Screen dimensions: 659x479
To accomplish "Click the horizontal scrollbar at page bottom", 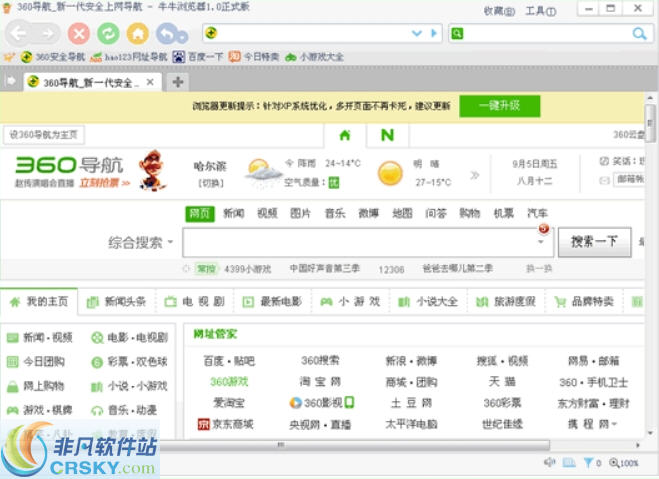I will point(353,445).
